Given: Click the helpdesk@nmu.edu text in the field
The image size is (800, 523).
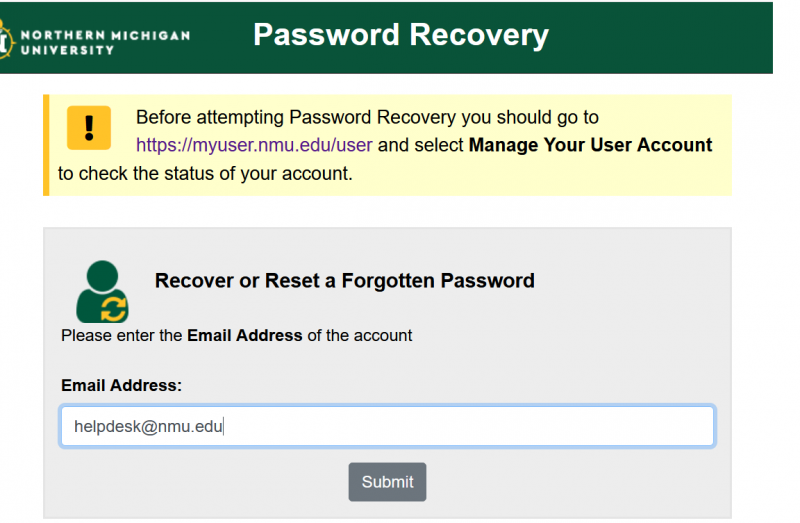Looking at the screenshot, I should tap(148, 426).
